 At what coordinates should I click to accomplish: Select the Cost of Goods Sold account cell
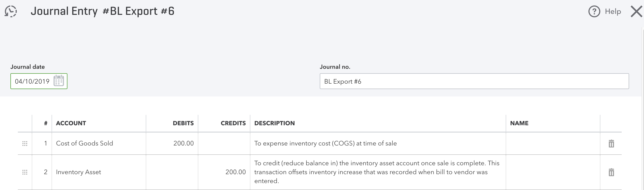99,143
